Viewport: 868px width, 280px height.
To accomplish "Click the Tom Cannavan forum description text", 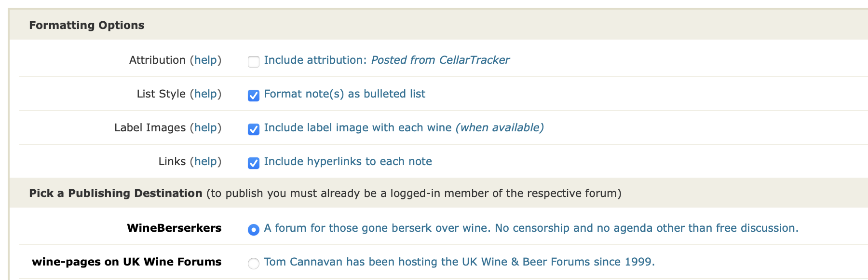I will coord(459,262).
